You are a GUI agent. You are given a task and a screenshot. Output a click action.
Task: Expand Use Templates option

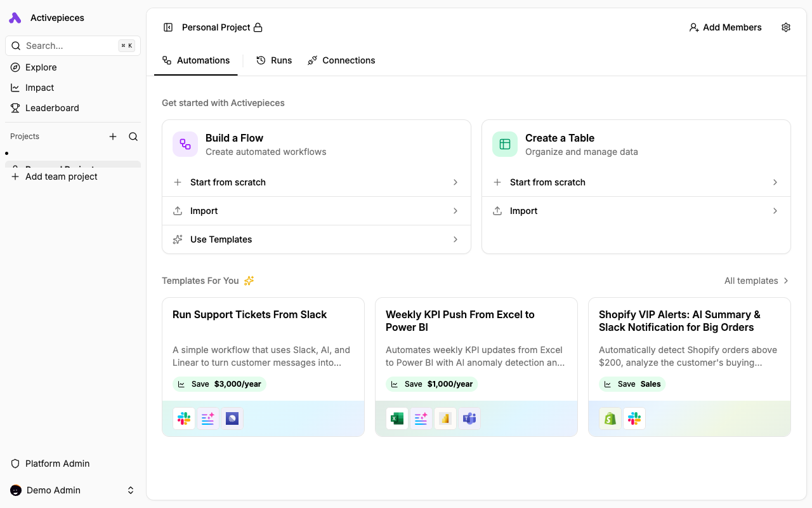(317, 239)
